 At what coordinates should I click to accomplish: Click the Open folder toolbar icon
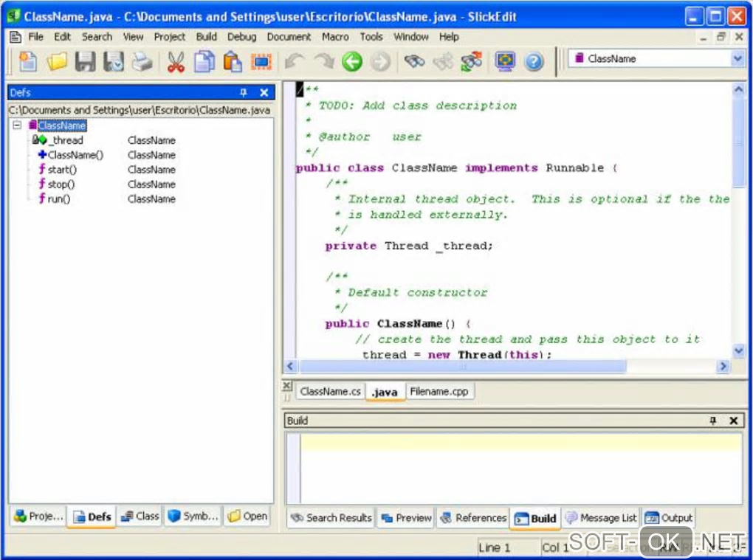click(x=56, y=62)
